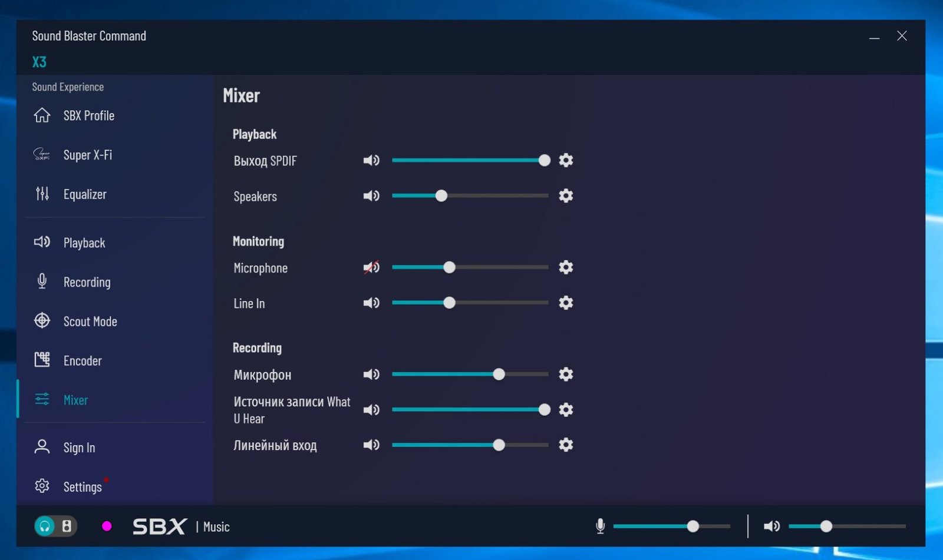Open settings gear for What U Hear
943x560 pixels.
pos(566,409)
